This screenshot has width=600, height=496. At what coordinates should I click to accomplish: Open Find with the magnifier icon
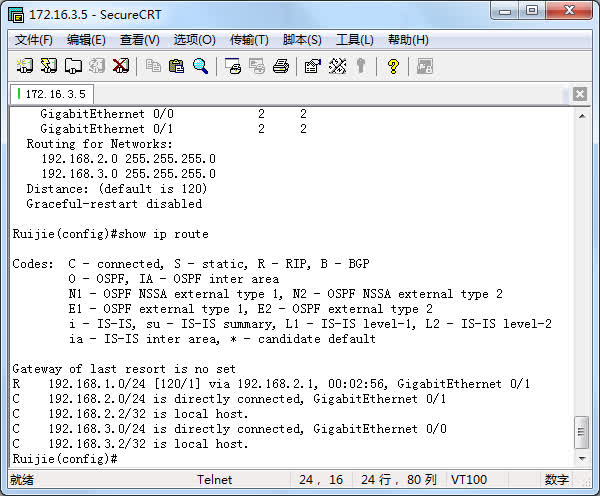[x=201, y=66]
